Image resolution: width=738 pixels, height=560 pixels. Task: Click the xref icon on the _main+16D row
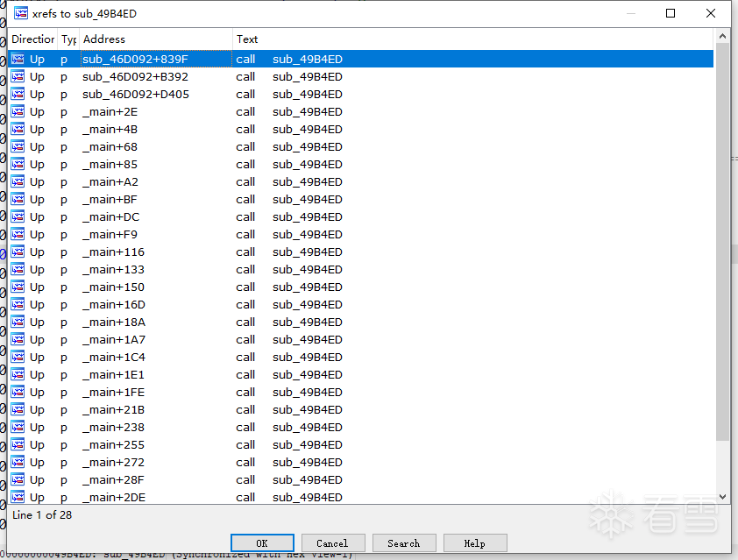click(x=18, y=304)
